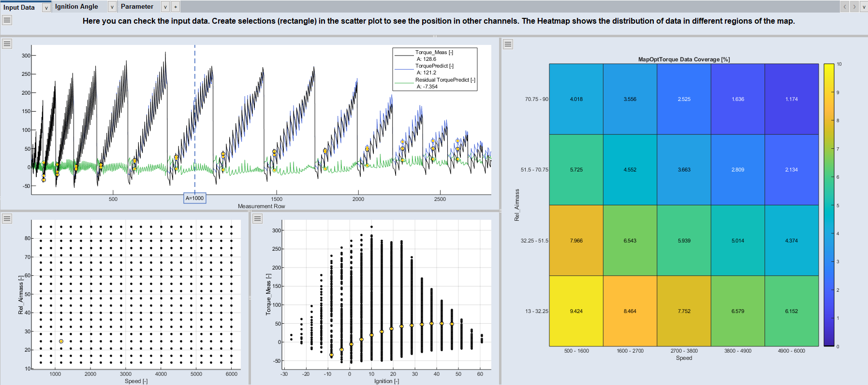Viewport: 868px width, 385px height.
Task: Open the heatmap panel menu icon
Action: pos(508,44)
